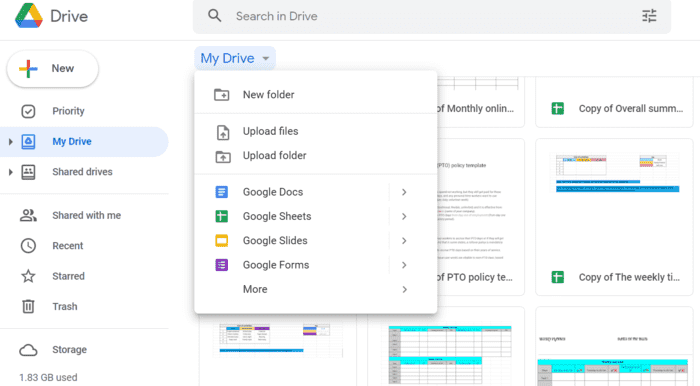
Task: Click the New folder icon in menu
Action: [x=222, y=95]
